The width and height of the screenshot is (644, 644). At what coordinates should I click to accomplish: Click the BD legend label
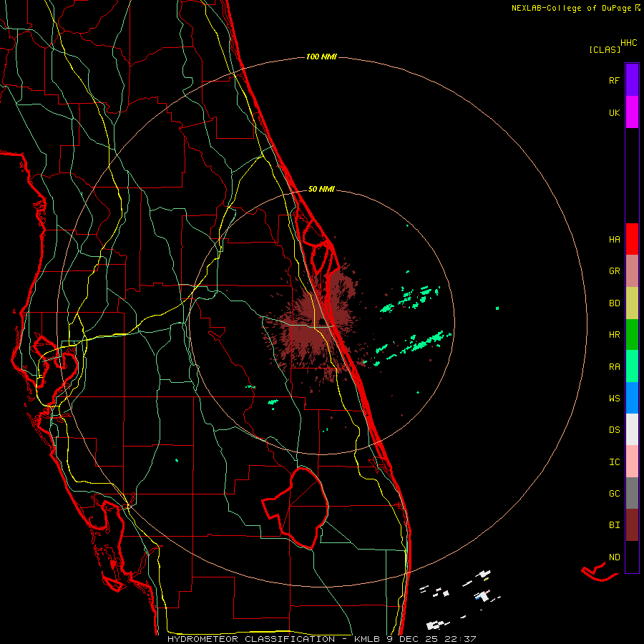click(x=614, y=303)
